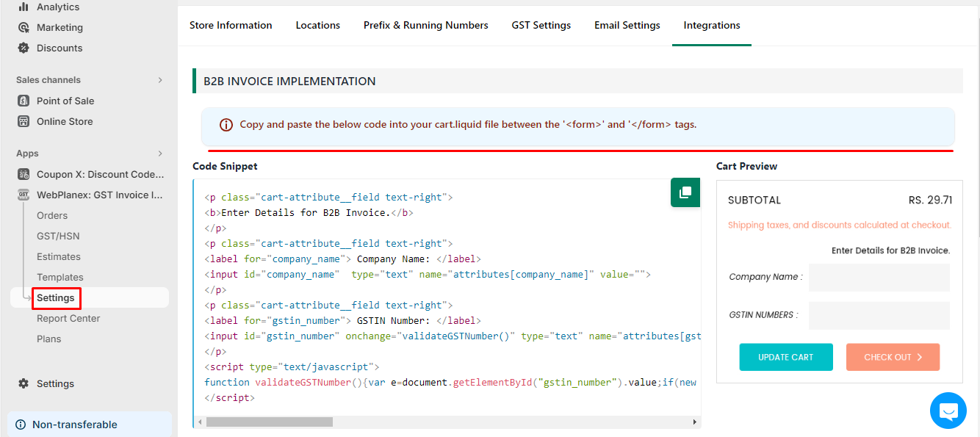The image size is (980, 437).
Task: Open the Store Information tab
Action: coord(231,25)
